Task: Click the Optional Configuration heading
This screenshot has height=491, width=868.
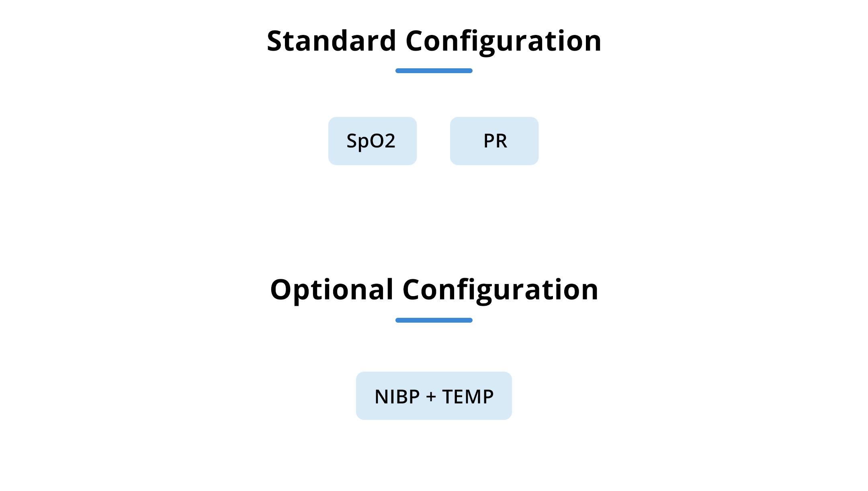Action: 434,290
